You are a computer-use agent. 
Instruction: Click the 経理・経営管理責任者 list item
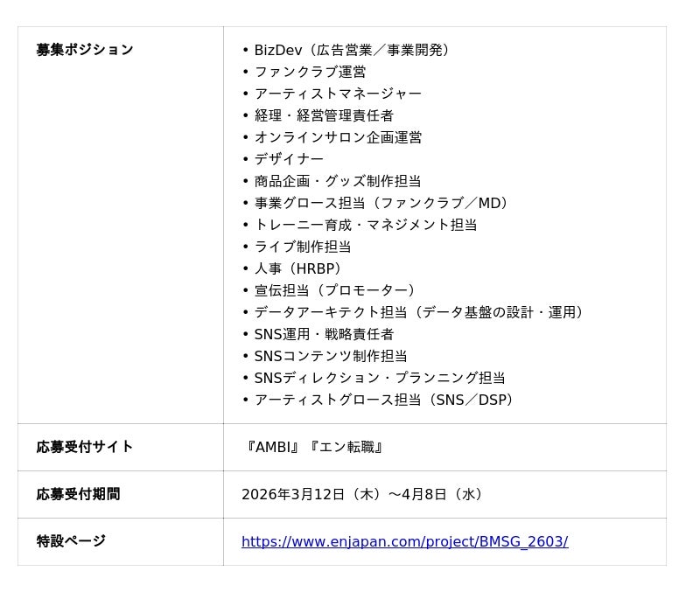coord(324,115)
